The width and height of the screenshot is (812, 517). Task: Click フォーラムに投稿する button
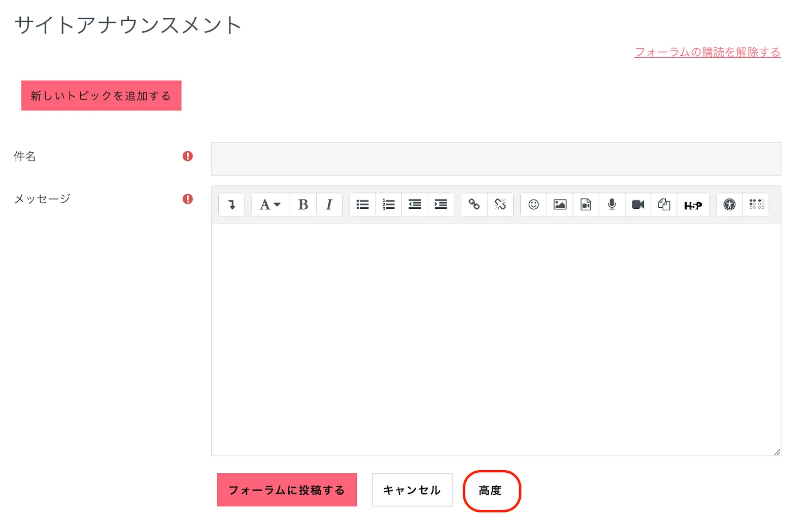coord(287,490)
